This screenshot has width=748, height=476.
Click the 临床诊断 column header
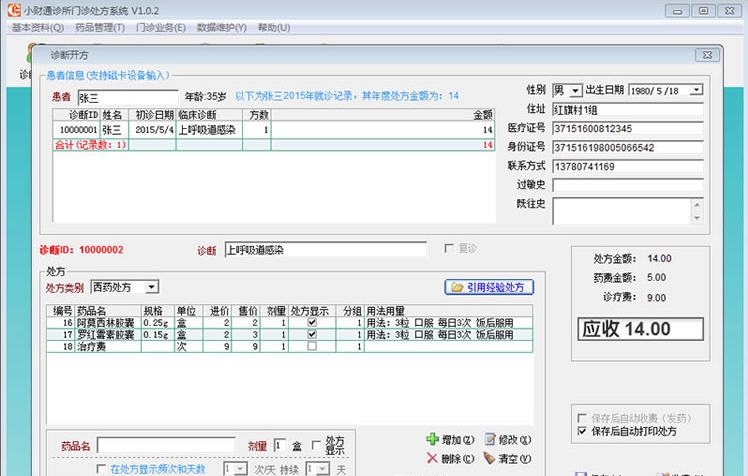tap(209, 115)
